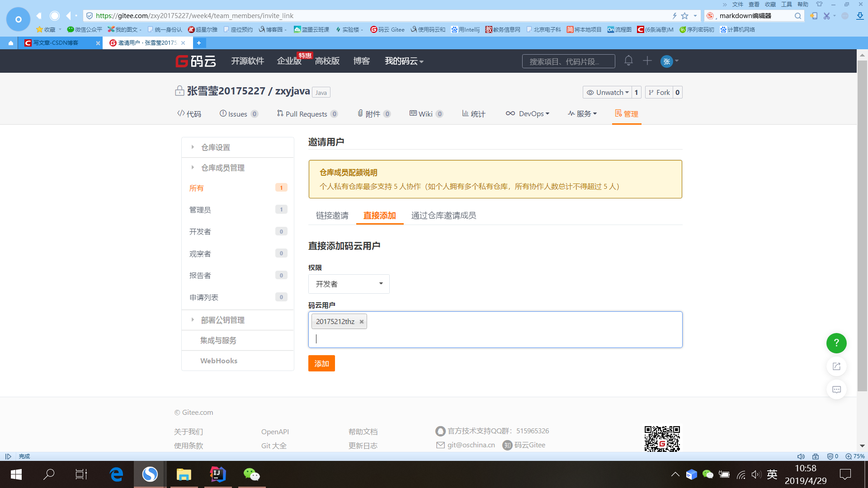This screenshot has height=488, width=868.
Task: Open the 权限 developer dropdown
Action: (349, 284)
